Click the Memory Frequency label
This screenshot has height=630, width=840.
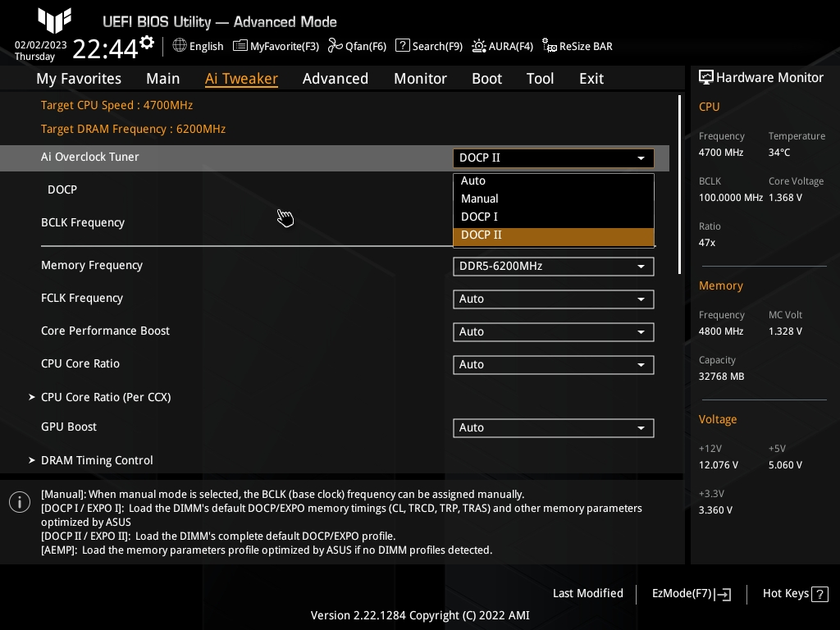(92, 265)
